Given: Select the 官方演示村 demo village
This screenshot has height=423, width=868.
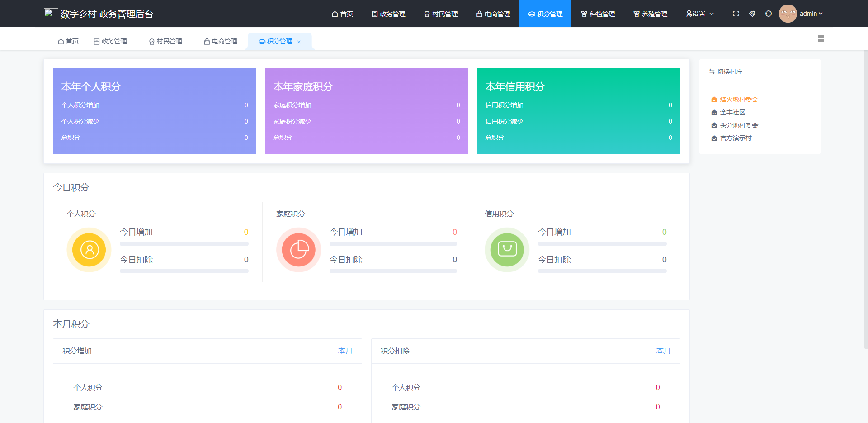Looking at the screenshot, I should 736,138.
